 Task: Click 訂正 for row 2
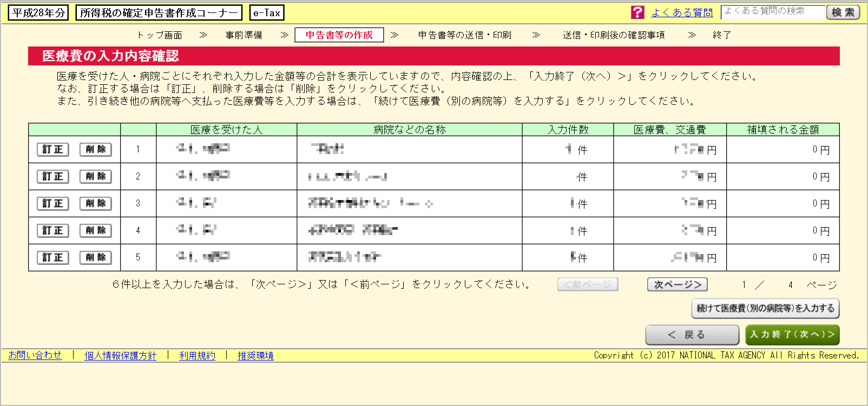(x=52, y=177)
